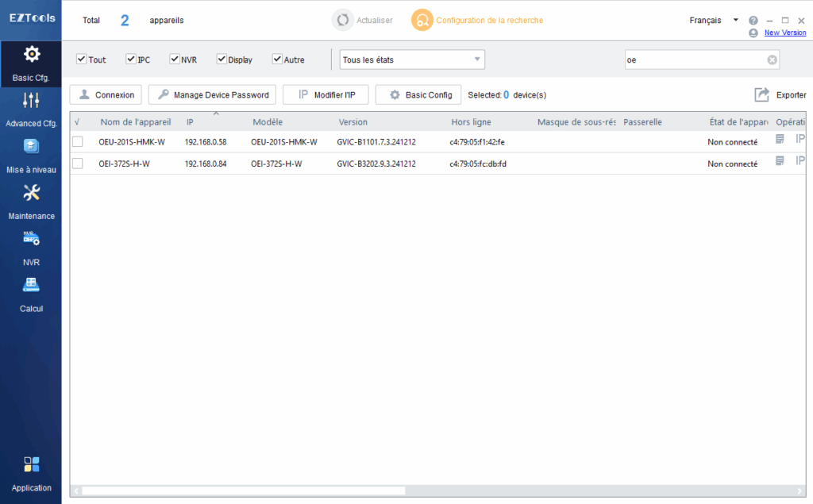
Task: Open the Tous les états dropdown
Action: [x=412, y=60]
